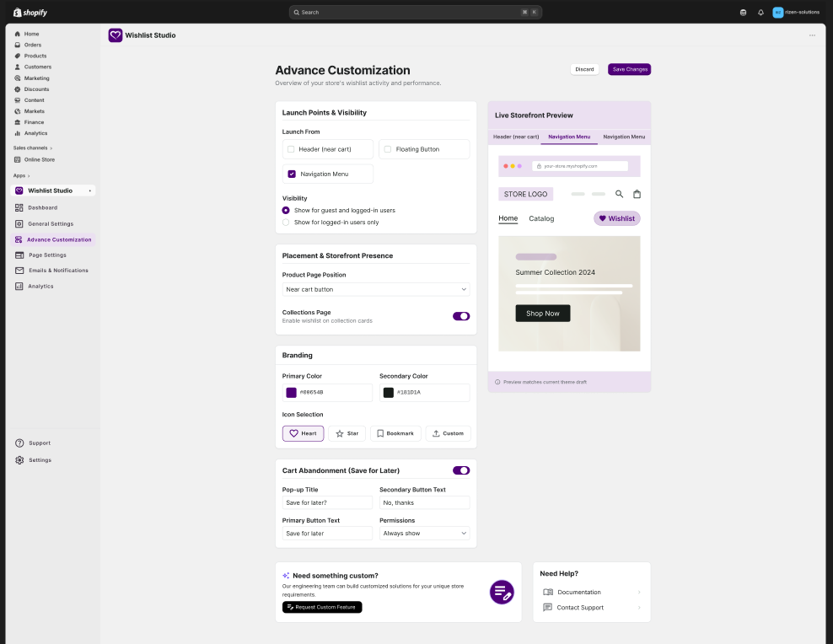Click the preview shopping bag icon

(x=637, y=194)
